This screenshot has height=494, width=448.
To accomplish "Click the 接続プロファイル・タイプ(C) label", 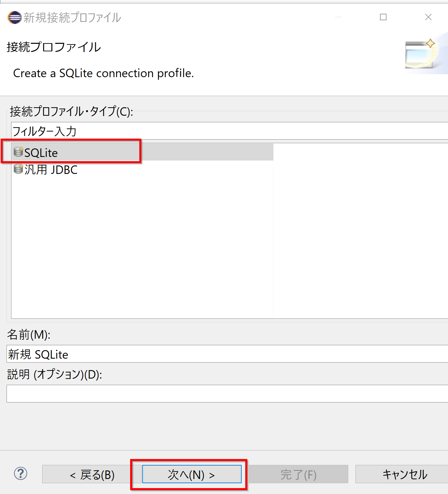I will pyautogui.click(x=72, y=111).
